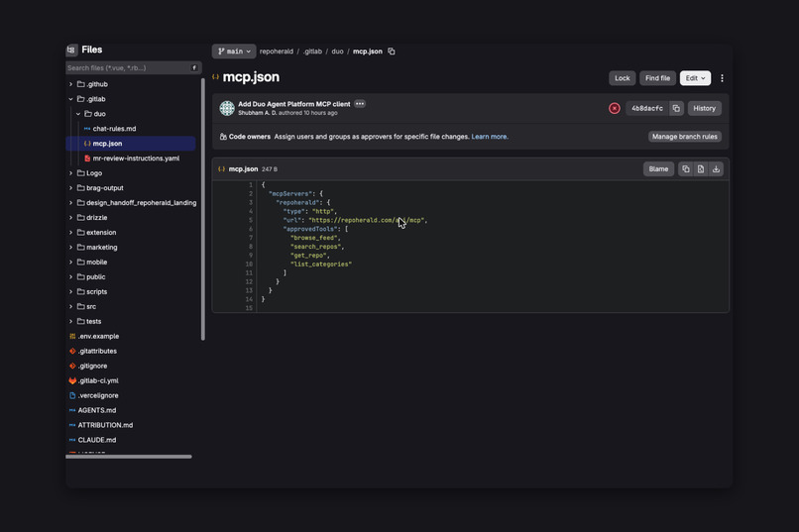
Task: Open the main branch dropdown
Action: point(234,52)
